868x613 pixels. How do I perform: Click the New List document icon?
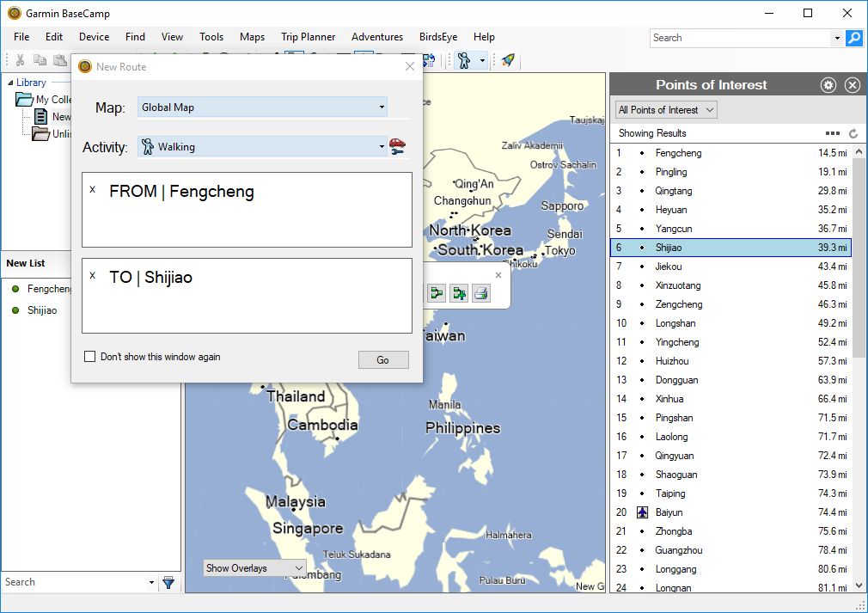[41, 116]
